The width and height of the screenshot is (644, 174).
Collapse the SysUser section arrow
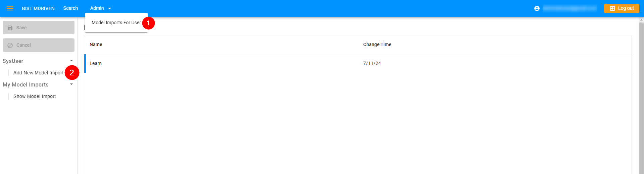(71, 61)
